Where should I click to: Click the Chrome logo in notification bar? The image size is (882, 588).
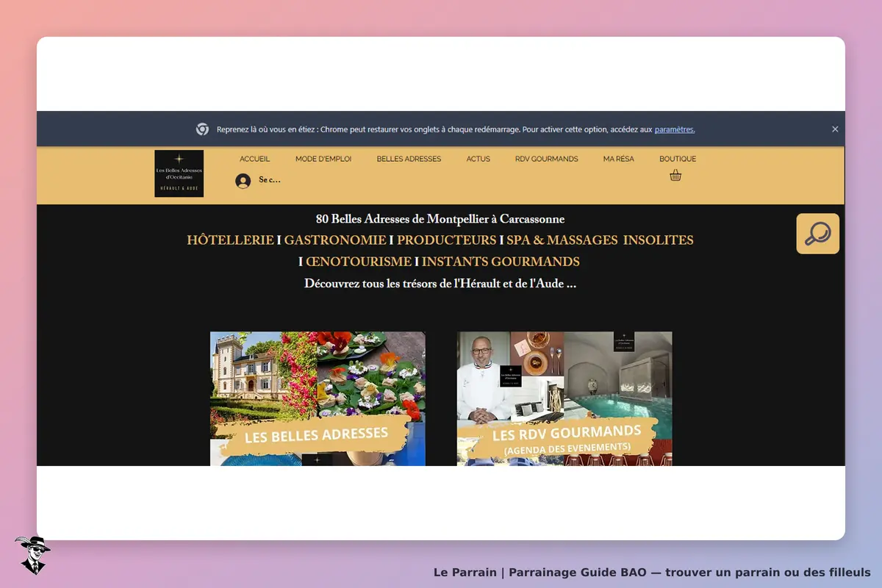click(x=202, y=129)
